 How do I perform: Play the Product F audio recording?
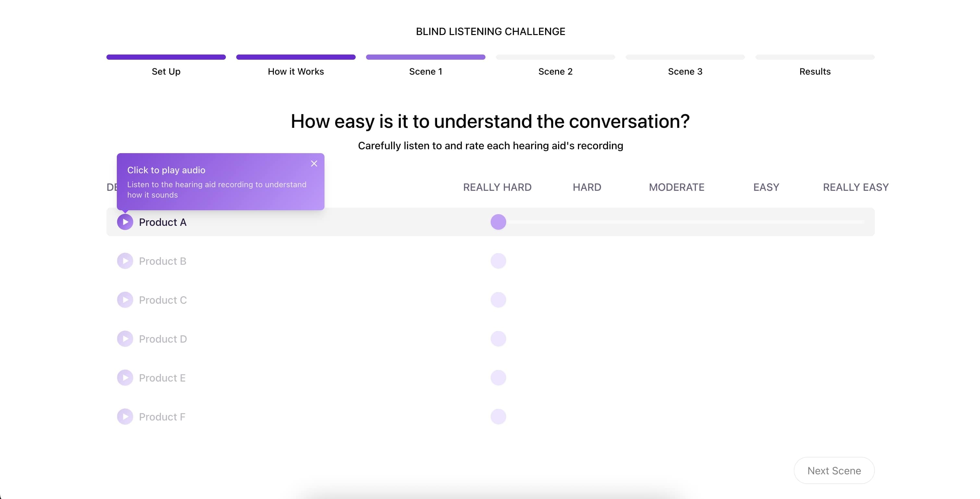(x=125, y=417)
